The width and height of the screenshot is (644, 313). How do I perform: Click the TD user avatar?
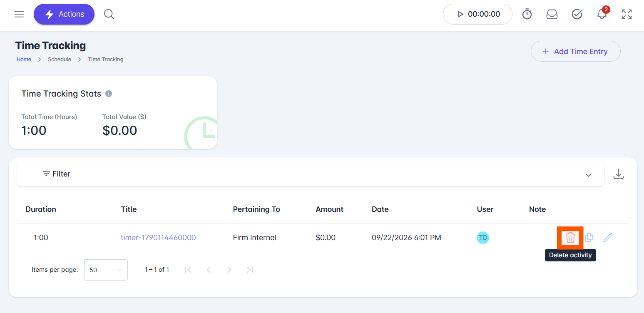click(x=483, y=238)
